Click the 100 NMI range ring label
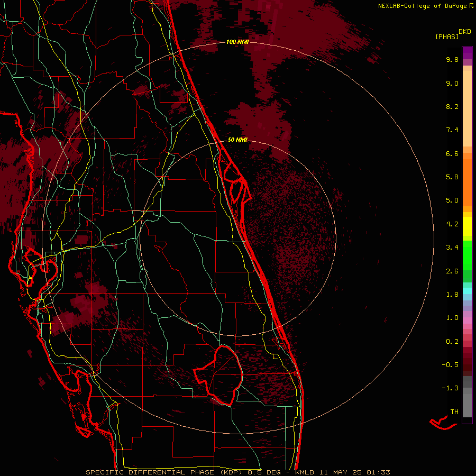Image resolution: width=476 pixels, height=476 pixels. (237, 42)
